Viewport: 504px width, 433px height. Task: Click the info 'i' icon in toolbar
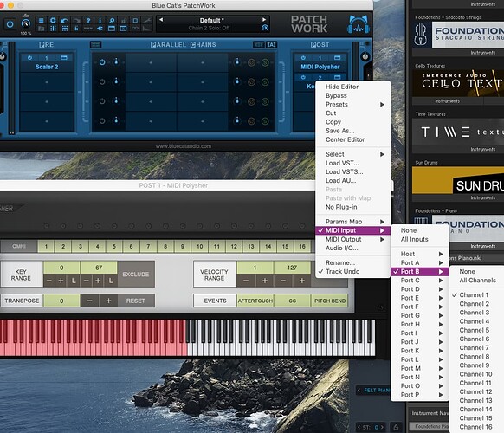click(100, 21)
